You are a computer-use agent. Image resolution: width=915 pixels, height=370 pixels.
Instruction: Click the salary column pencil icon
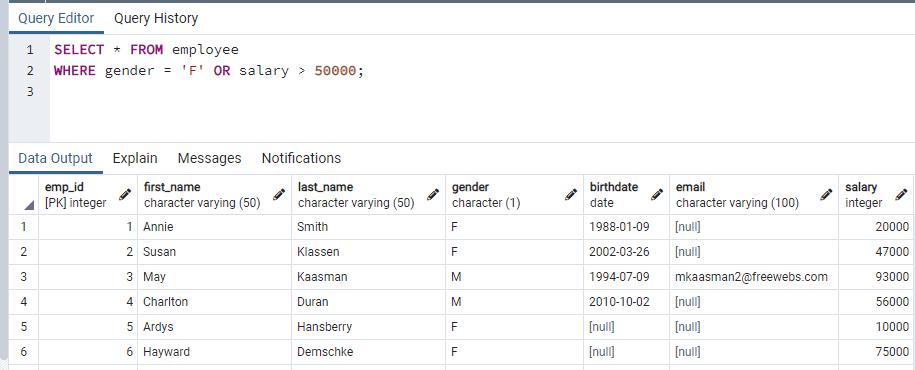[x=902, y=194]
